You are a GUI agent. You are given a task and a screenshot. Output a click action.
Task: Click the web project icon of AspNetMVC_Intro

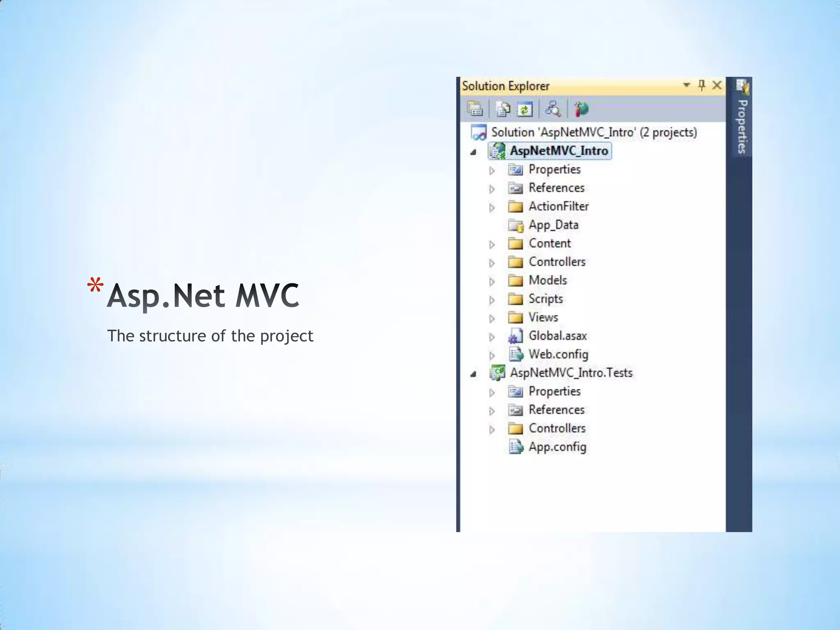pyautogui.click(x=498, y=151)
